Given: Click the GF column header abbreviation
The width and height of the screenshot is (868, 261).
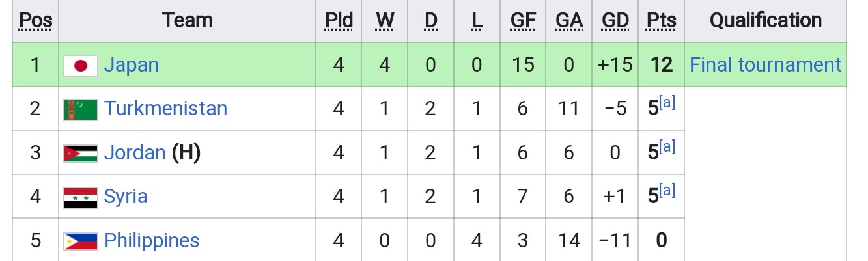Looking at the screenshot, I should click(523, 21).
